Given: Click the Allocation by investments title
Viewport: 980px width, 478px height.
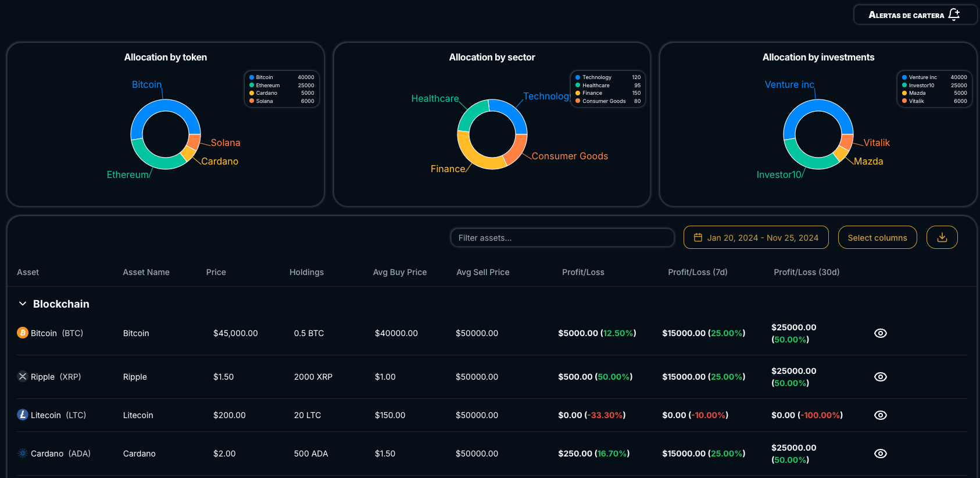Looking at the screenshot, I should (x=818, y=57).
